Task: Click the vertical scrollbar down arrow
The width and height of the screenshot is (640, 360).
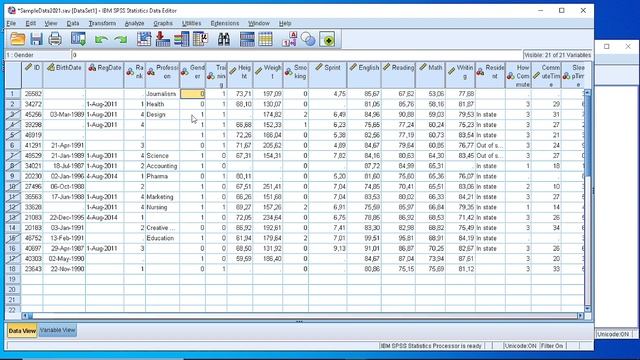Action: (x=588, y=309)
